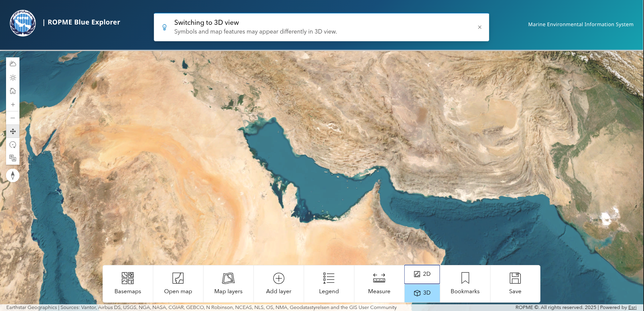Click the Save map option

(x=515, y=283)
